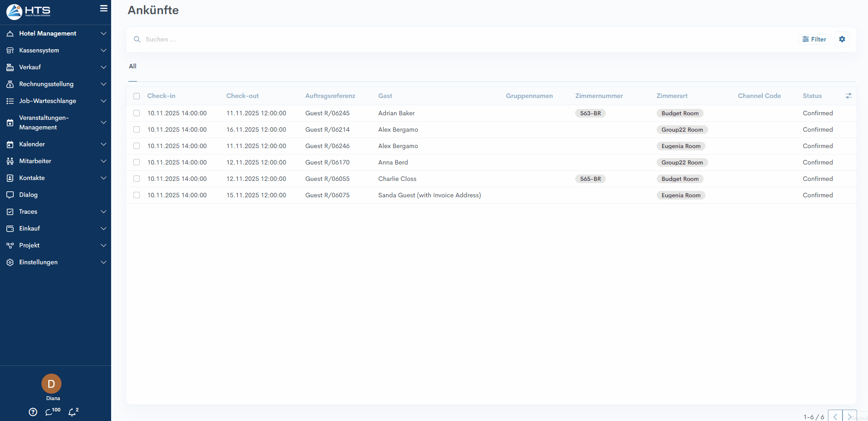Expand the Einstellungen menu chevron
The height and width of the screenshot is (421, 868).
[x=103, y=262]
